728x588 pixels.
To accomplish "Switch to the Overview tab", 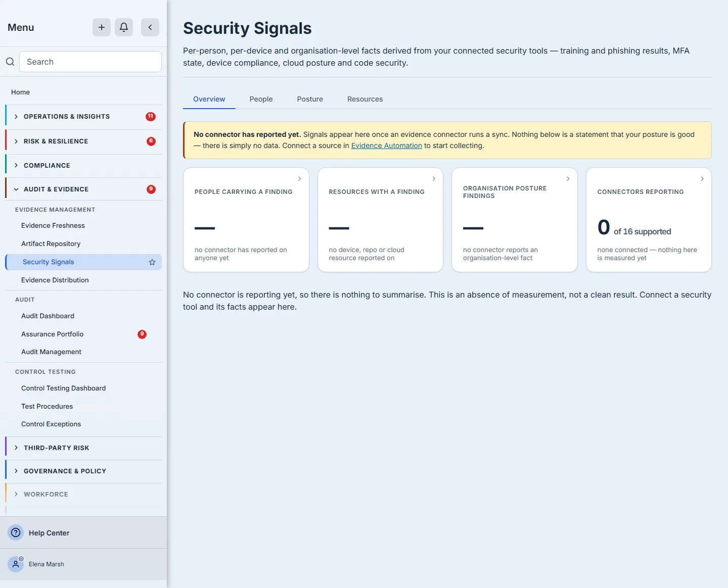I will point(209,99).
